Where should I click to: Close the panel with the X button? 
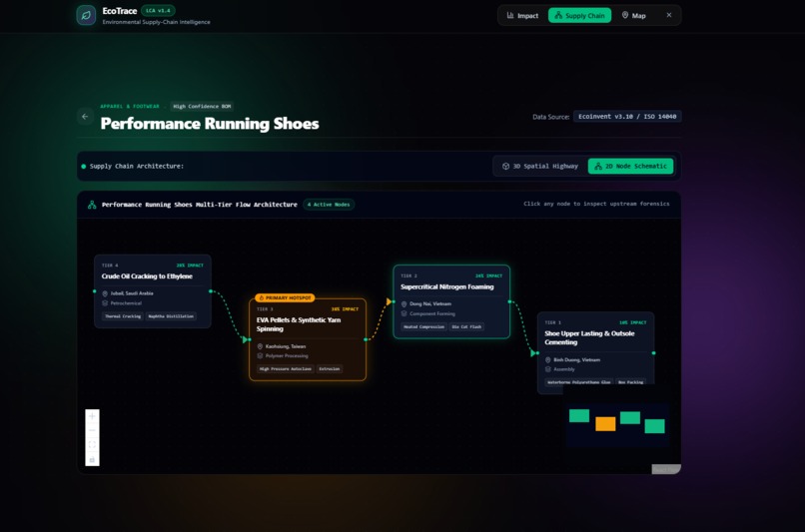pyautogui.click(x=669, y=15)
